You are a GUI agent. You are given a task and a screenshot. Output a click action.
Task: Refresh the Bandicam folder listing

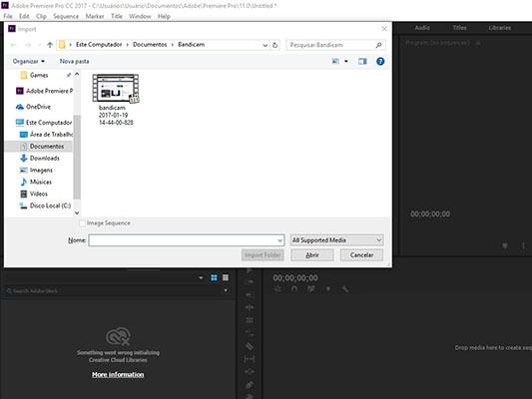pos(275,45)
